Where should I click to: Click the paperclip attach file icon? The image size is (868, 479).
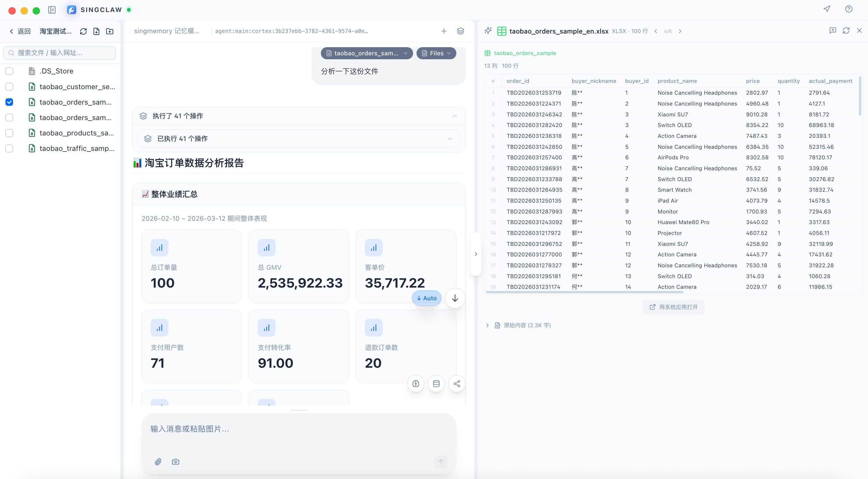(158, 461)
